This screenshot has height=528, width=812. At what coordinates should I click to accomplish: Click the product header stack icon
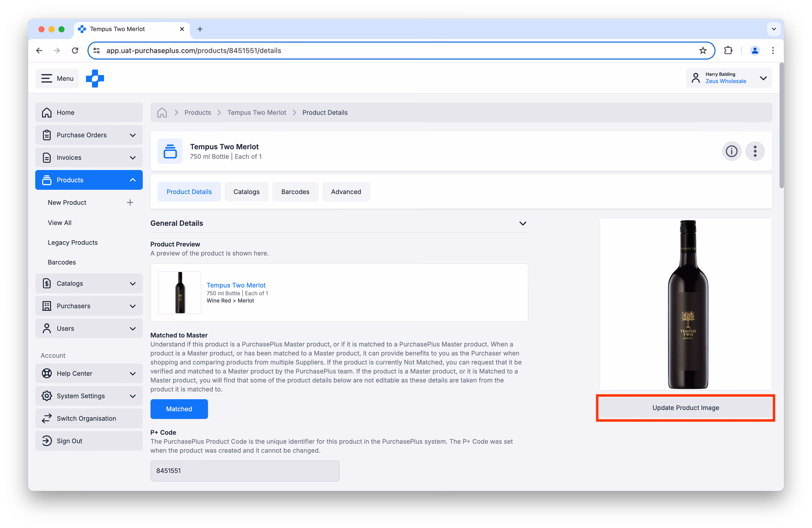click(x=170, y=151)
